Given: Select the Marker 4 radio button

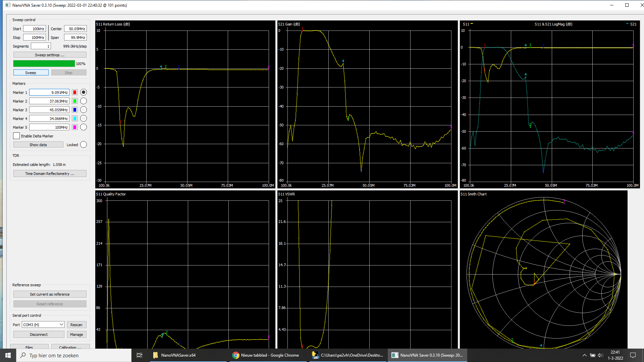Looking at the screenshot, I should coord(84,118).
